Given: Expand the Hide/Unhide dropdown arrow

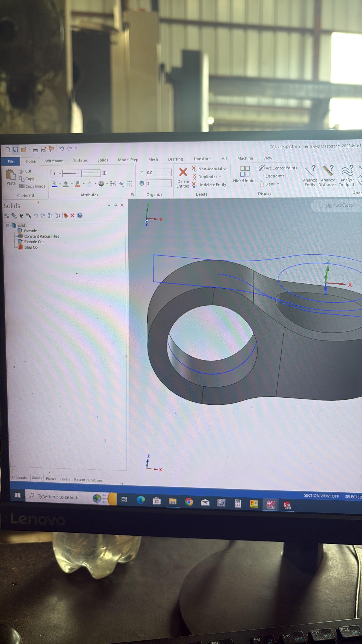Looking at the screenshot, I should click(244, 185).
